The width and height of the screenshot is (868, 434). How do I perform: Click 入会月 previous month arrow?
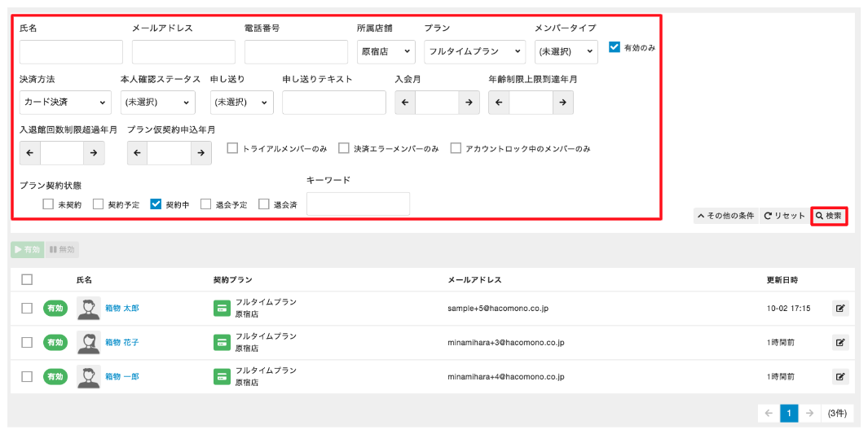[x=405, y=103]
